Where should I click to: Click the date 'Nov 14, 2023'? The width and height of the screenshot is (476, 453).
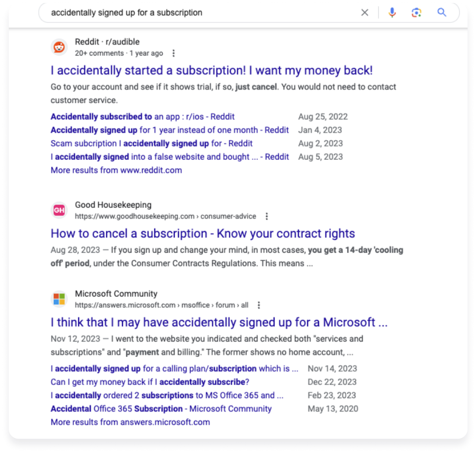332,368
